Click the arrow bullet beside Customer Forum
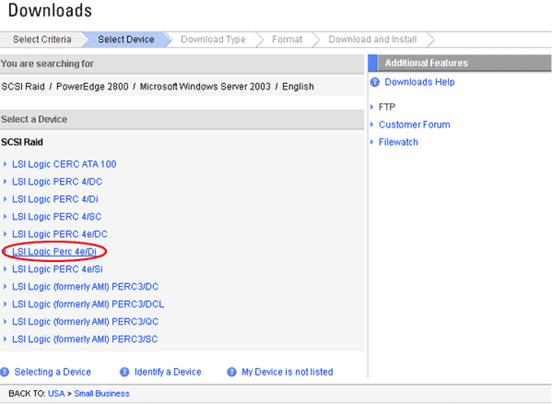The image size is (553, 404). 372,124
